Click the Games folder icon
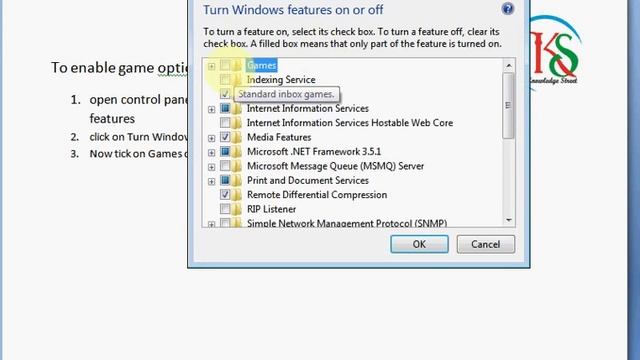This screenshot has height=360, width=640. [237, 65]
